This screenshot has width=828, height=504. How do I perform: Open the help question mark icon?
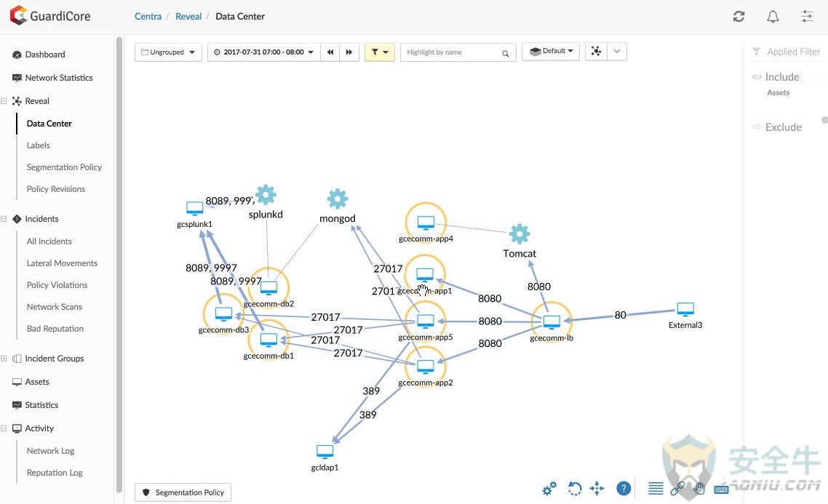point(624,489)
